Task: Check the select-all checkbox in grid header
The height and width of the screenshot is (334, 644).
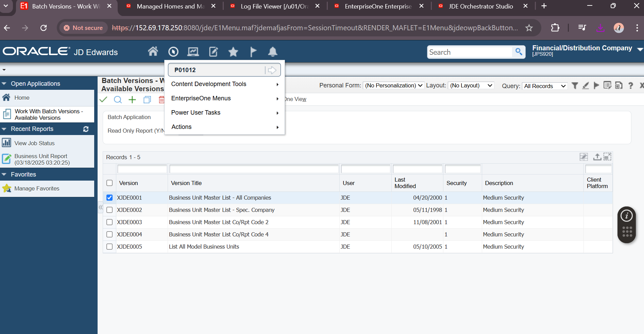Action: coord(109,183)
